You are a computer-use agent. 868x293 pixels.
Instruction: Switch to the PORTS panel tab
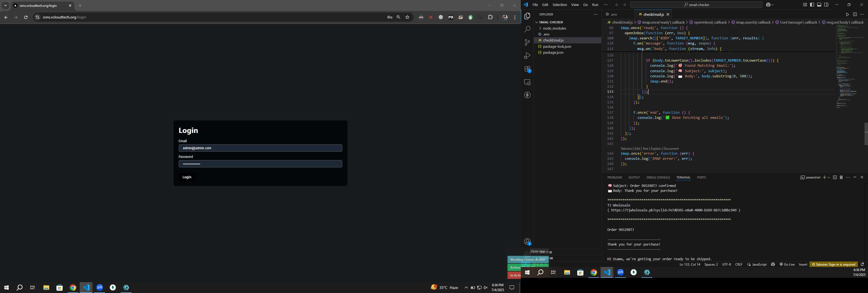click(701, 178)
